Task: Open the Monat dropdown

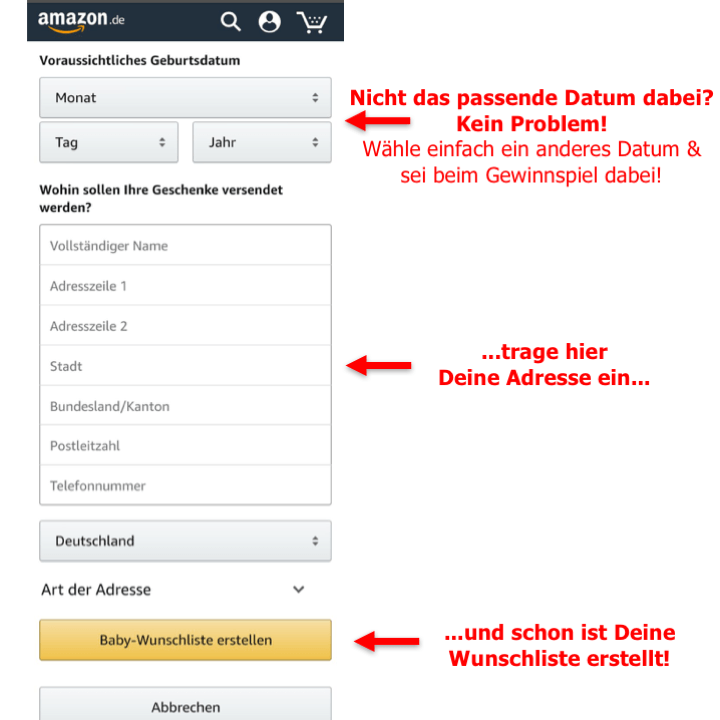Action: [x=186, y=98]
